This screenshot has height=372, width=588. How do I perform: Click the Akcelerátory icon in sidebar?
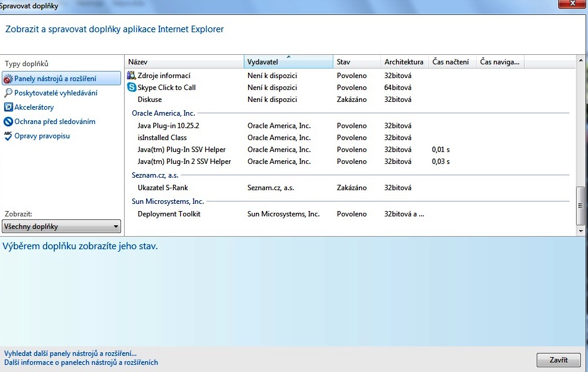(8, 107)
